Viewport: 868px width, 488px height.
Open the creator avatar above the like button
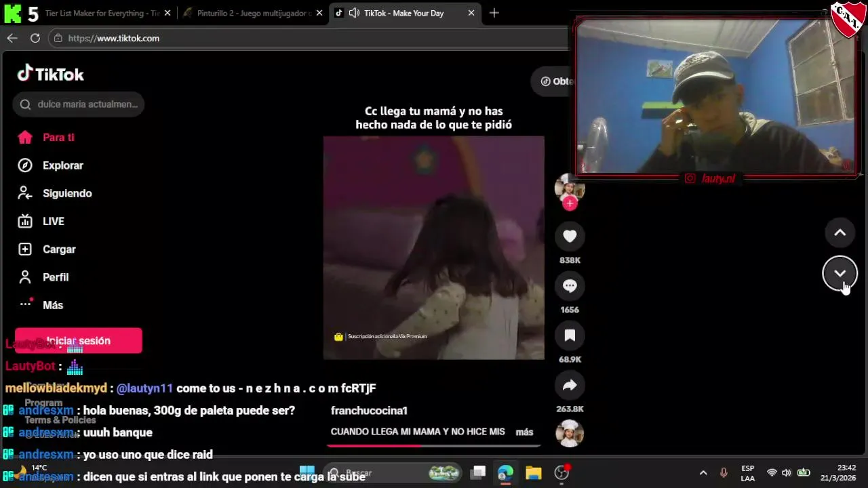570,187
